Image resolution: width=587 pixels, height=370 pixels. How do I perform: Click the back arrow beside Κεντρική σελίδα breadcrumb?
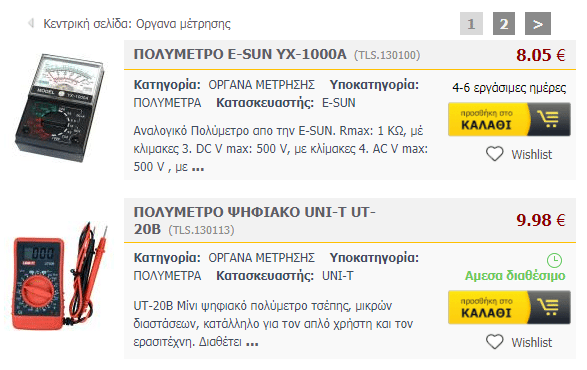point(31,23)
